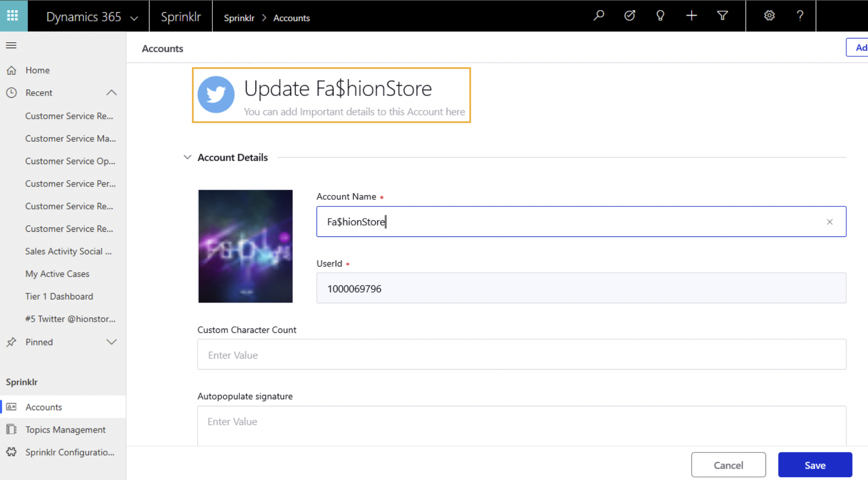Open the Dynamics 365 dropdown chevron
Screen dimensions: 868x480
[x=134, y=18]
